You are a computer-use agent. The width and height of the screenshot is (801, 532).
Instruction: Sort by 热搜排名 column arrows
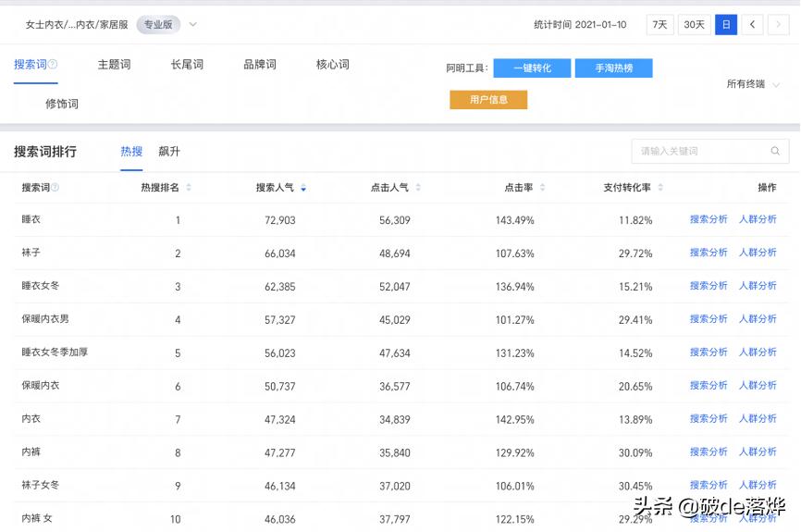click(189, 188)
